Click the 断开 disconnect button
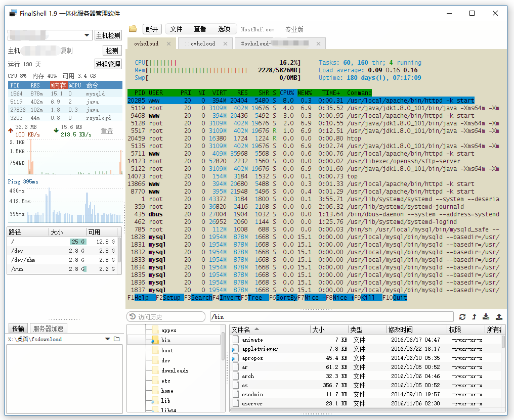514x420 pixels. pos(152,29)
